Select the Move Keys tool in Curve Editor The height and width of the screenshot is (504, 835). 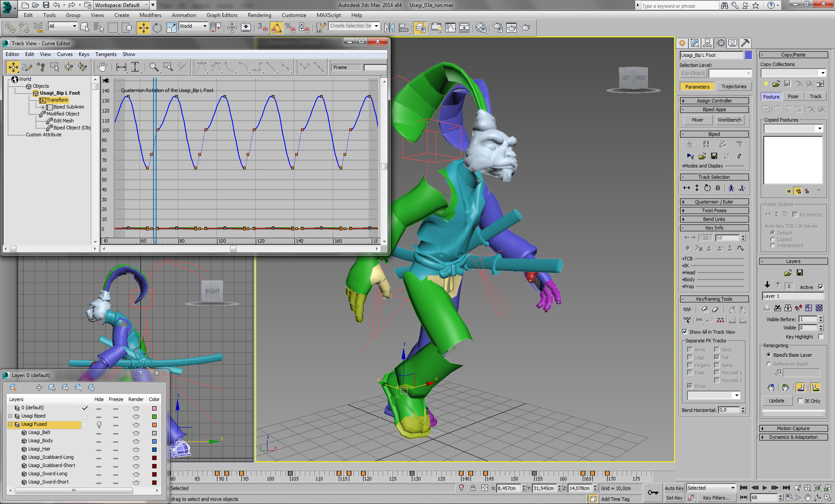point(13,67)
